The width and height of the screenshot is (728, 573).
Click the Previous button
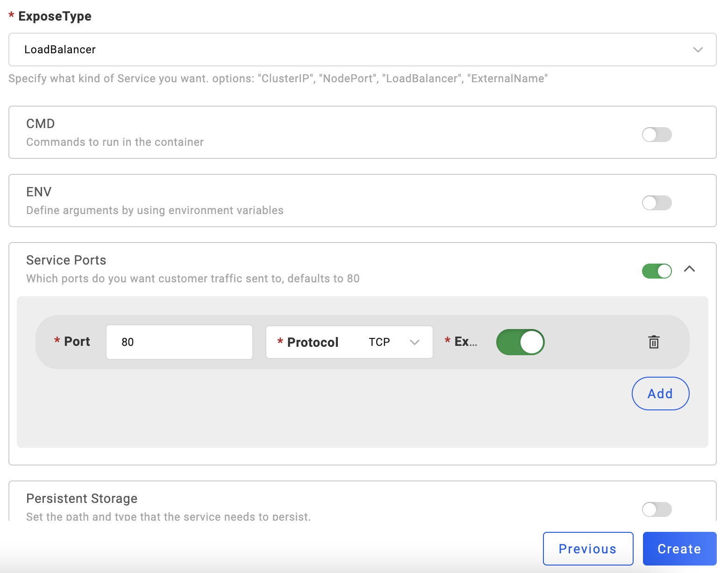coord(588,549)
